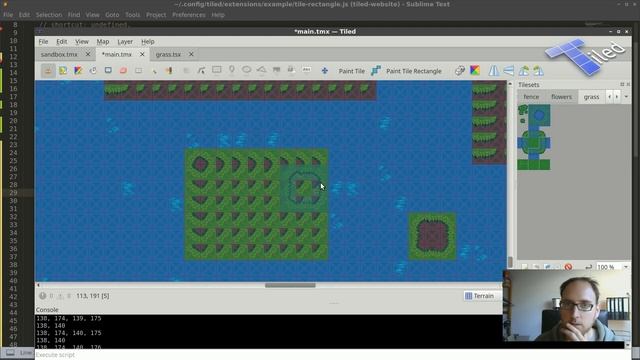Rotate the stamp right
640x360 pixels.
coord(539,71)
